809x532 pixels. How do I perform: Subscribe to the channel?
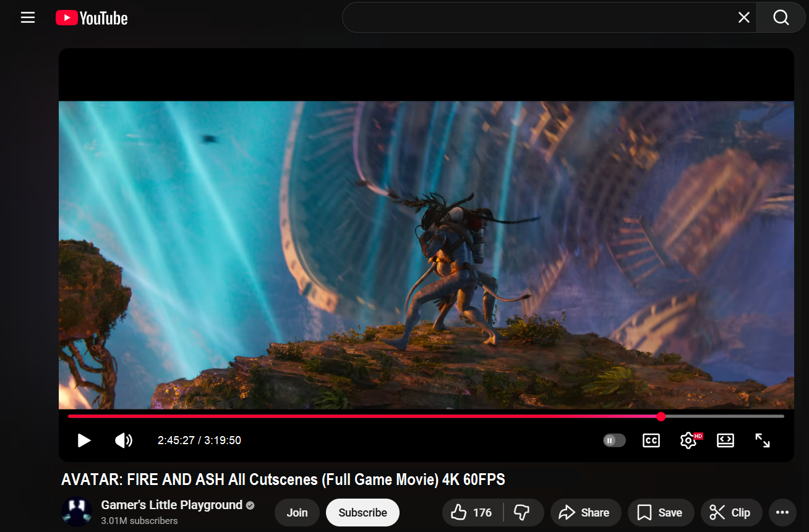click(362, 512)
